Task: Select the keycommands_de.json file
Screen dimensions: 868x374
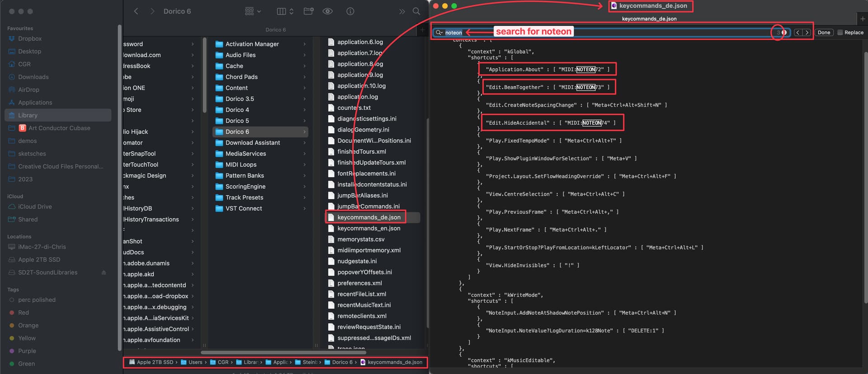Action: 368,217
